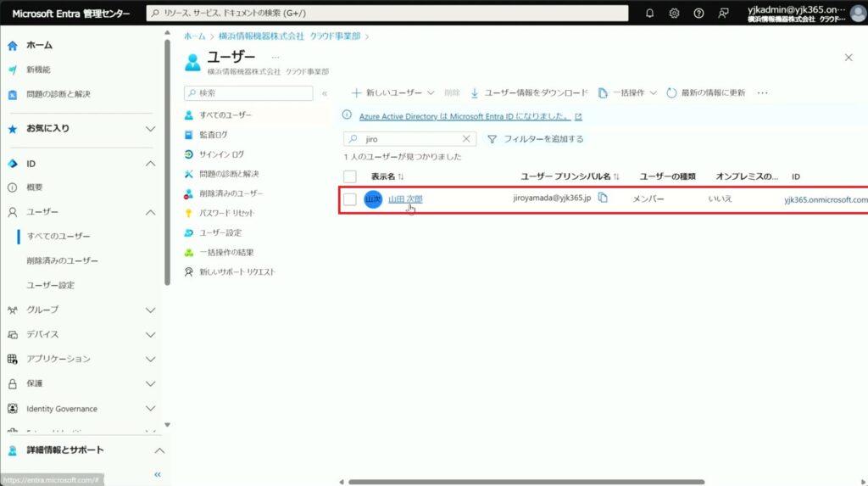Click the メンバー cell in the user row
Screen dimensions: 868x486
click(648, 198)
